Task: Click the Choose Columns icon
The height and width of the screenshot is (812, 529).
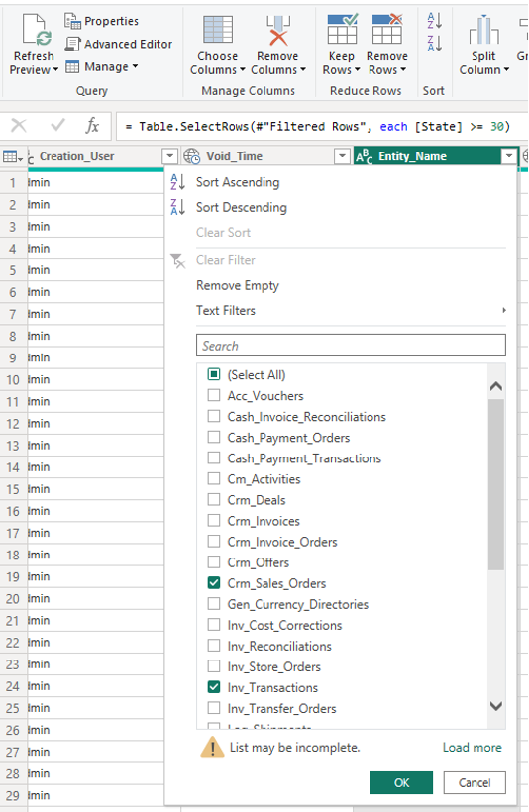Action: 218,29
